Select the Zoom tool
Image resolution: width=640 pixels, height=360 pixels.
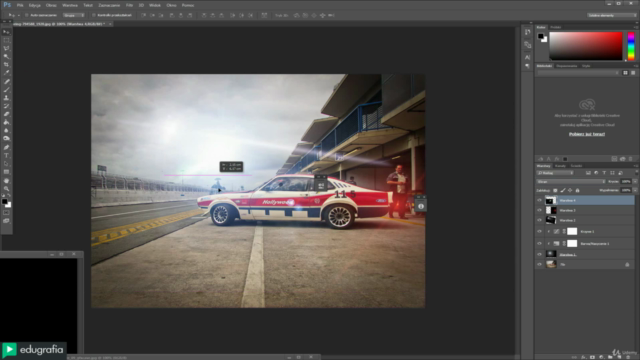point(6,189)
